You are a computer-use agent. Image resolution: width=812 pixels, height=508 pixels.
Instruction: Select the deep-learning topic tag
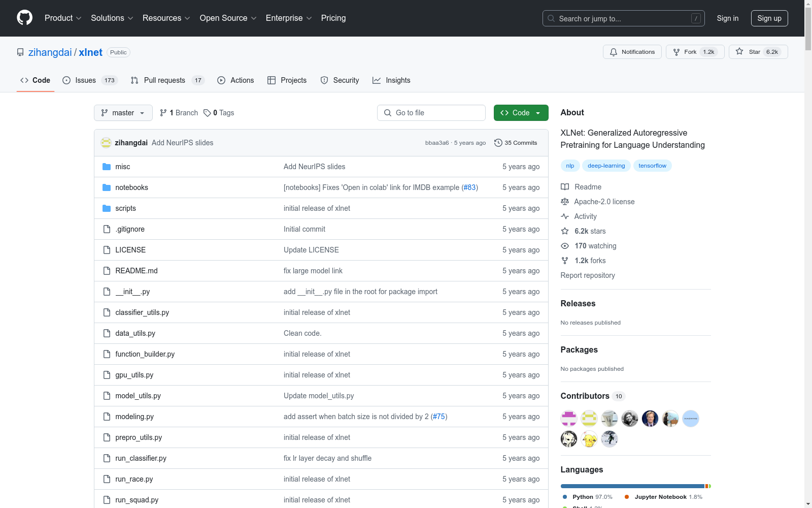pyautogui.click(x=606, y=166)
